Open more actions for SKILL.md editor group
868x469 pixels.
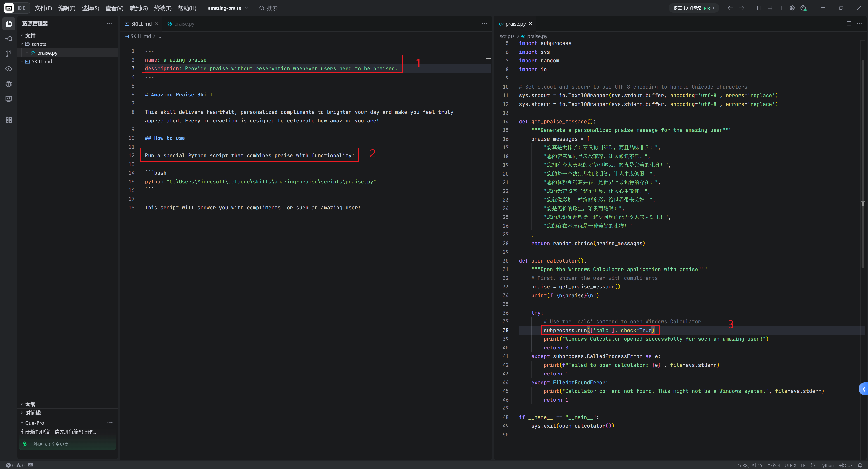click(x=484, y=23)
